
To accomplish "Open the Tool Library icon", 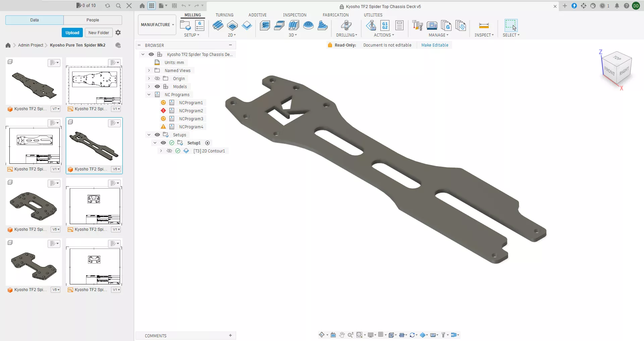I will tap(417, 25).
